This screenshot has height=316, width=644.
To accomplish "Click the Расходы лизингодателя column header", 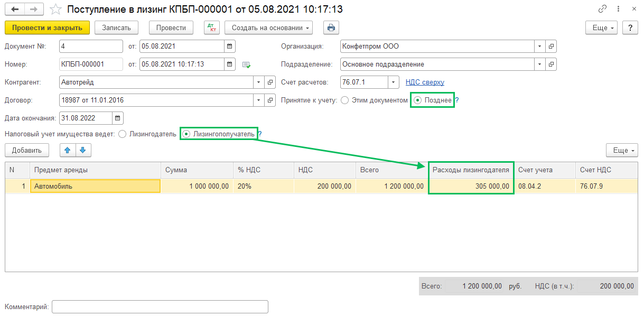I will (471, 170).
